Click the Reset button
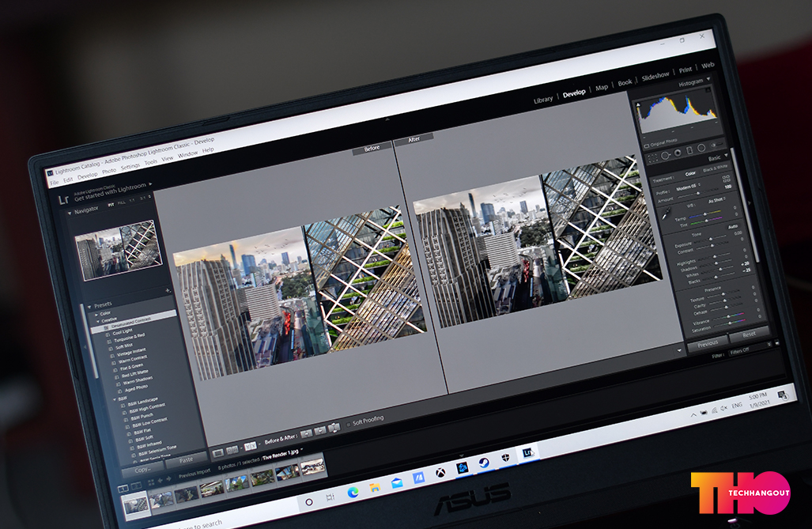Image resolution: width=812 pixels, height=529 pixels. (749, 334)
